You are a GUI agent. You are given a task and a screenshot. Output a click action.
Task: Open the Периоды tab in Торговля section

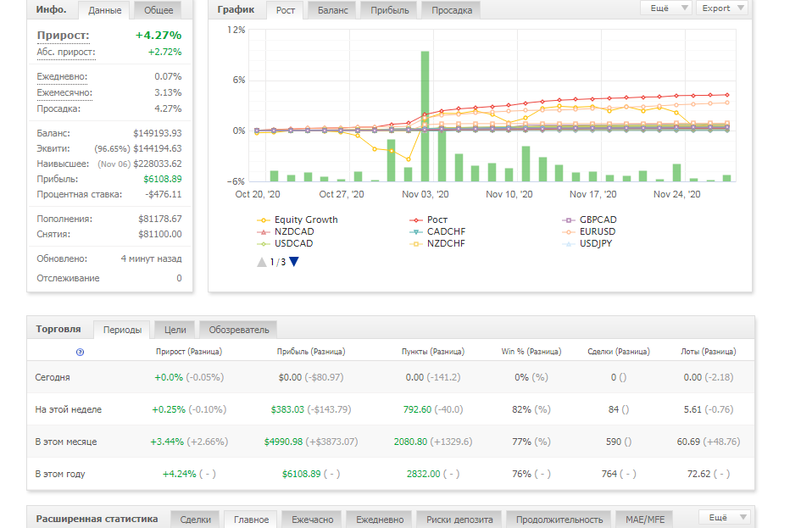(x=122, y=330)
